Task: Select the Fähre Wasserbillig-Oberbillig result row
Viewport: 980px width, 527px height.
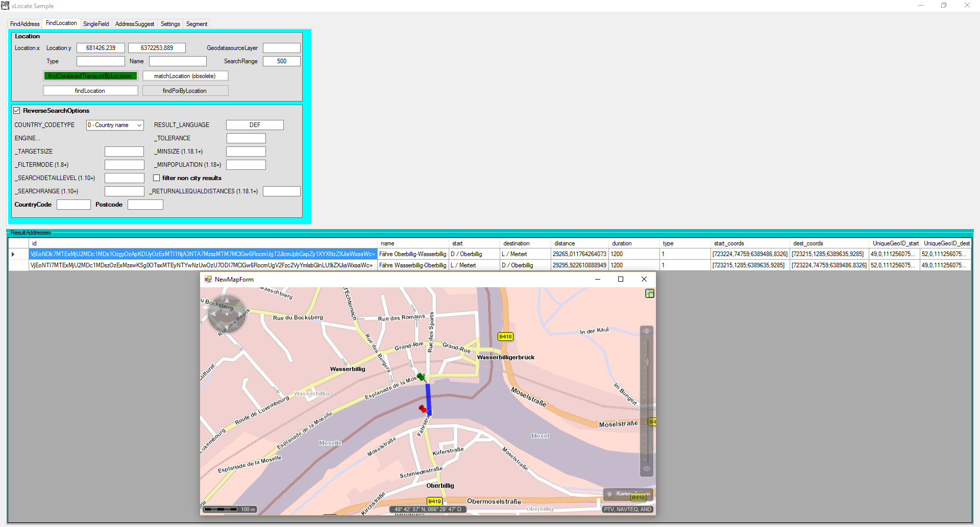Action: [x=412, y=265]
